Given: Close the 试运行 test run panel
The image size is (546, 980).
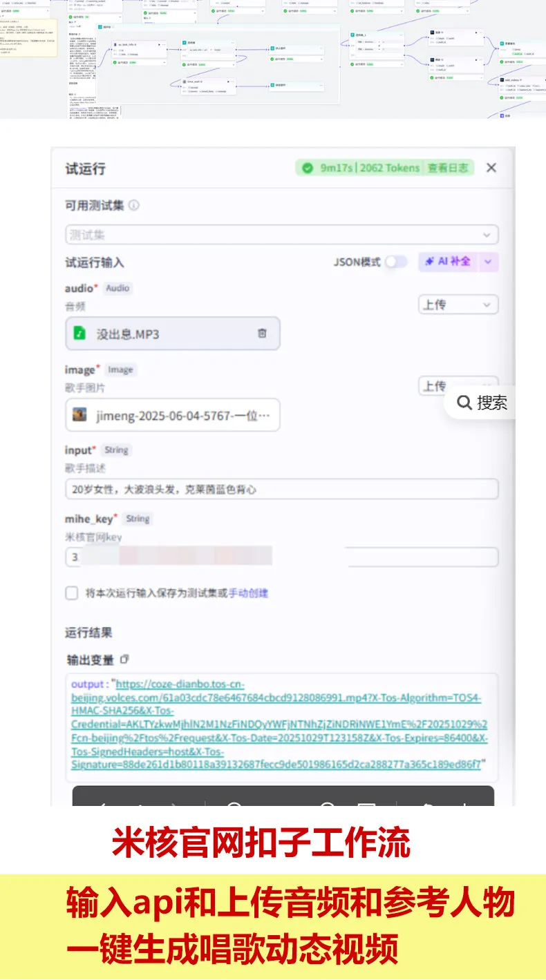Looking at the screenshot, I should [491, 168].
